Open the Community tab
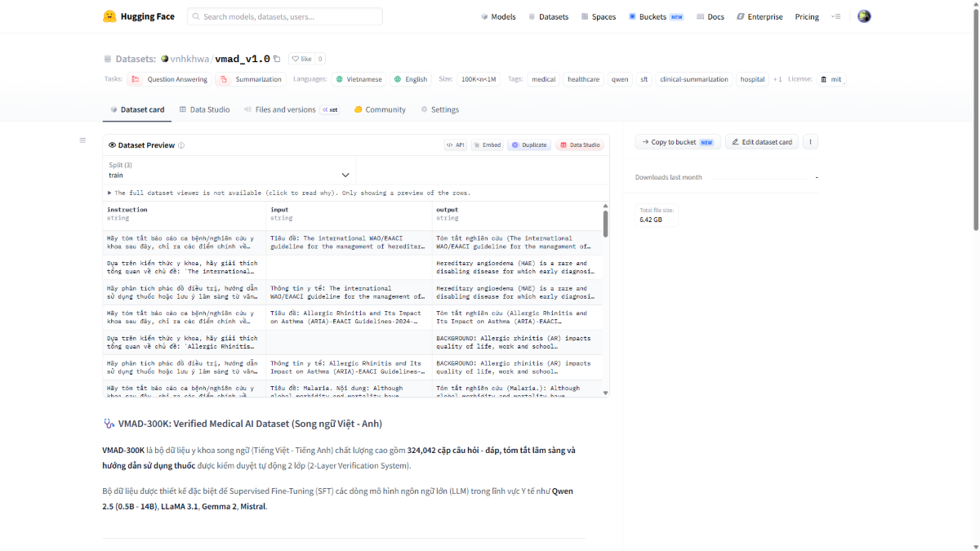 380,109
